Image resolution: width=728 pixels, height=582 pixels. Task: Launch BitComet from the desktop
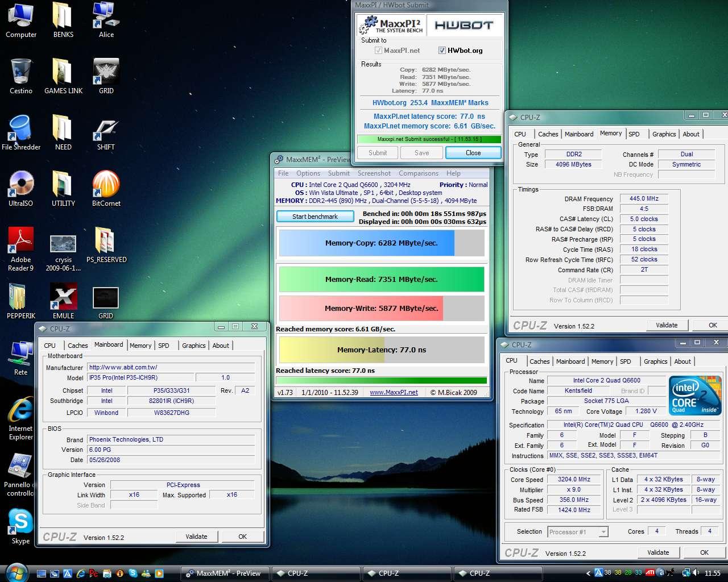click(x=106, y=189)
